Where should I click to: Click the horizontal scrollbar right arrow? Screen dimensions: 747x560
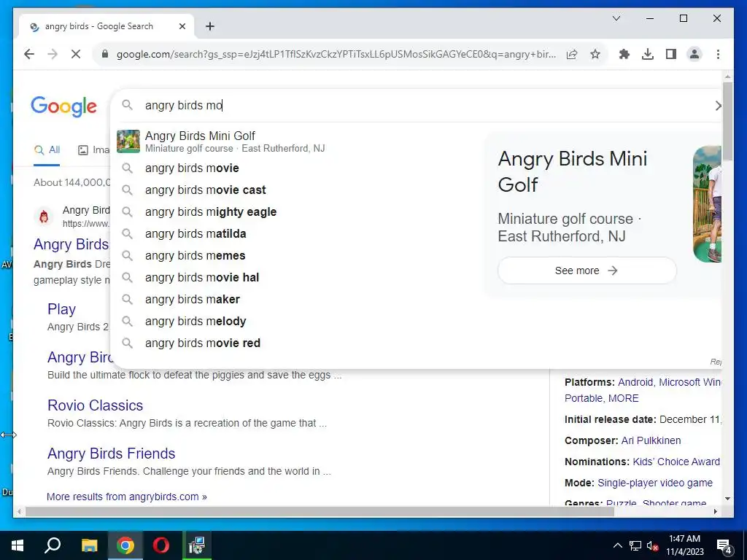715,511
